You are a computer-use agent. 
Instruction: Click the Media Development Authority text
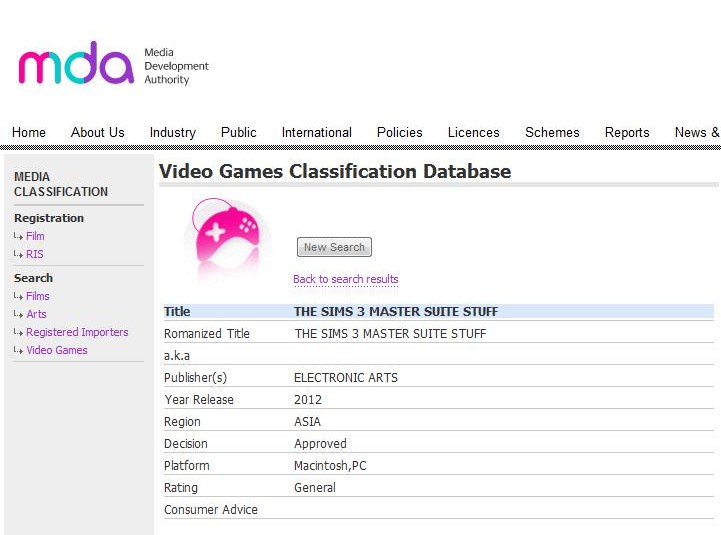[x=176, y=66]
